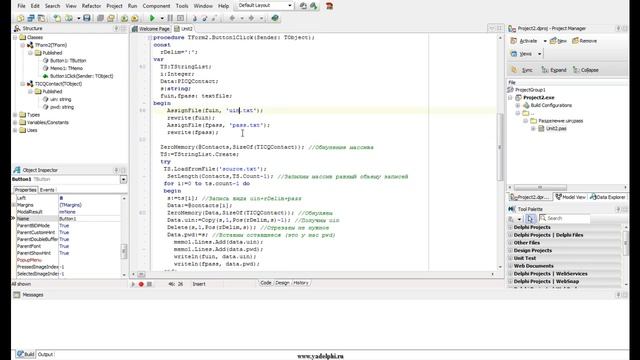This screenshot has height=360, width=640.
Task: Click the Help contents icon ending the toolbar
Action: pyautogui.click(x=275, y=18)
